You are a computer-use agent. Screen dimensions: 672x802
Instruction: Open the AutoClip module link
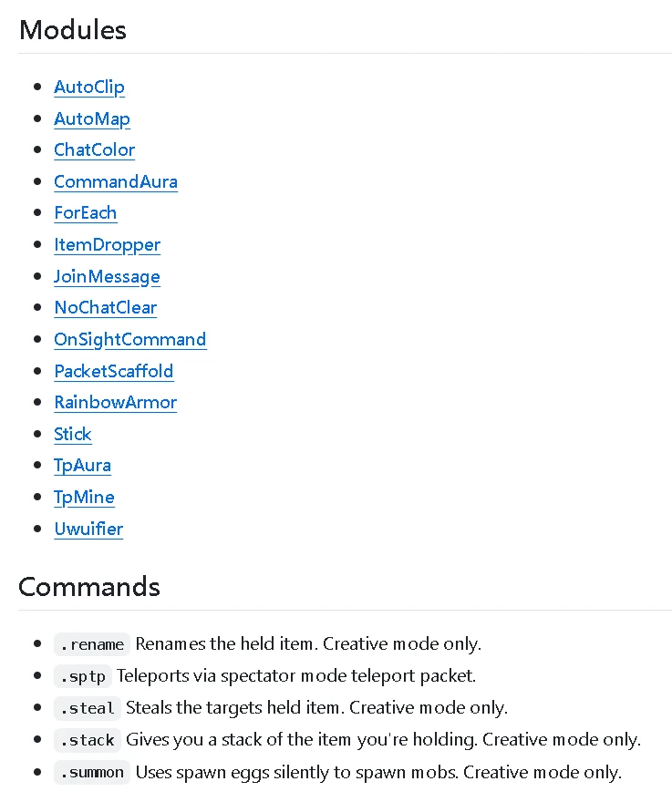89,87
